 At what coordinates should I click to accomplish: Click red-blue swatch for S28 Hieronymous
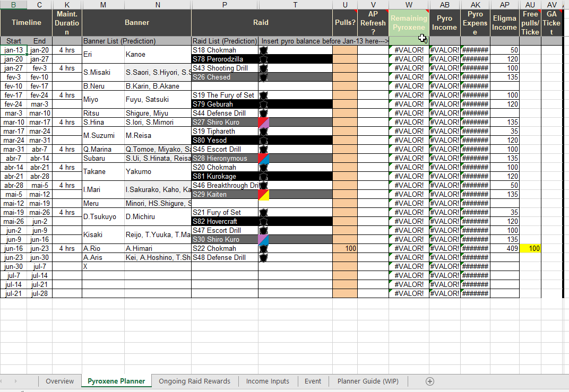(263, 159)
